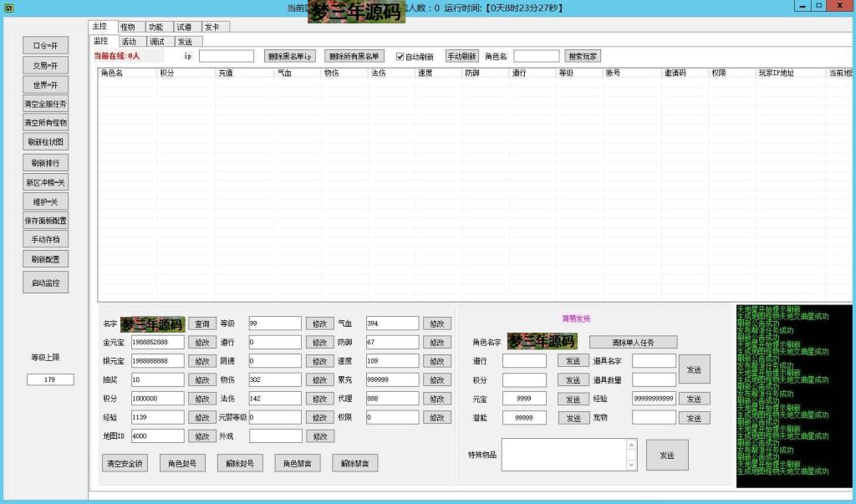856x504 pixels.
Task: Focus the 道具名字 input field
Action: (654, 360)
